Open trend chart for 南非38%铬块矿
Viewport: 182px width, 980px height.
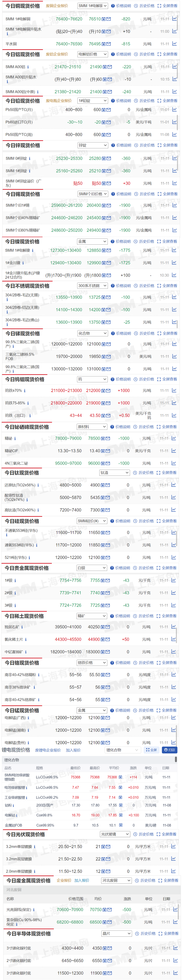click(174, 687)
